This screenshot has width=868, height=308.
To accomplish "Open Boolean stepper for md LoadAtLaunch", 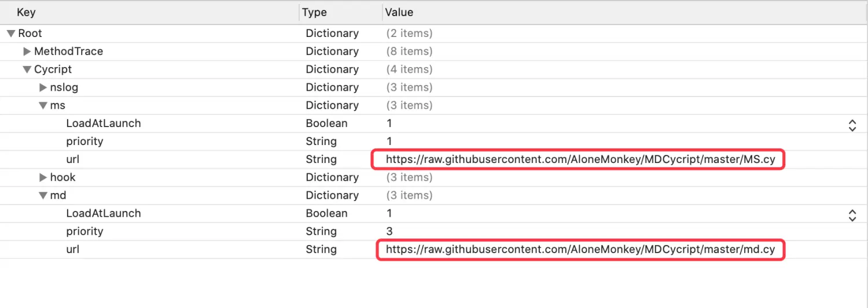I will [x=852, y=214].
